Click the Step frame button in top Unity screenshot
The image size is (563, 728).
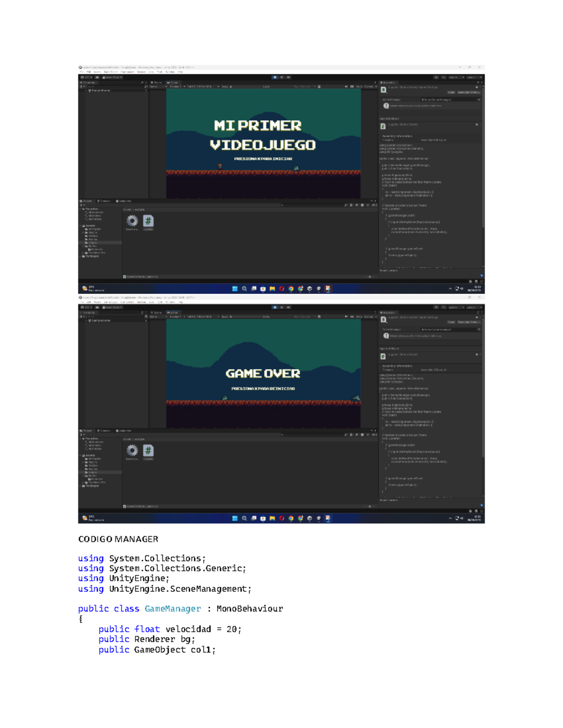tap(288, 77)
